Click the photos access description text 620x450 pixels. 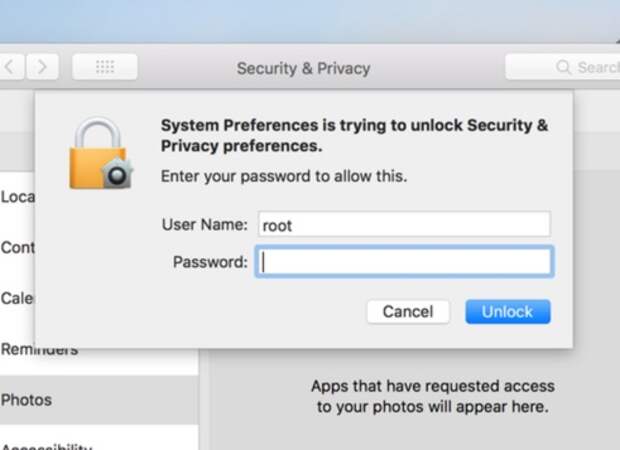coord(432,396)
